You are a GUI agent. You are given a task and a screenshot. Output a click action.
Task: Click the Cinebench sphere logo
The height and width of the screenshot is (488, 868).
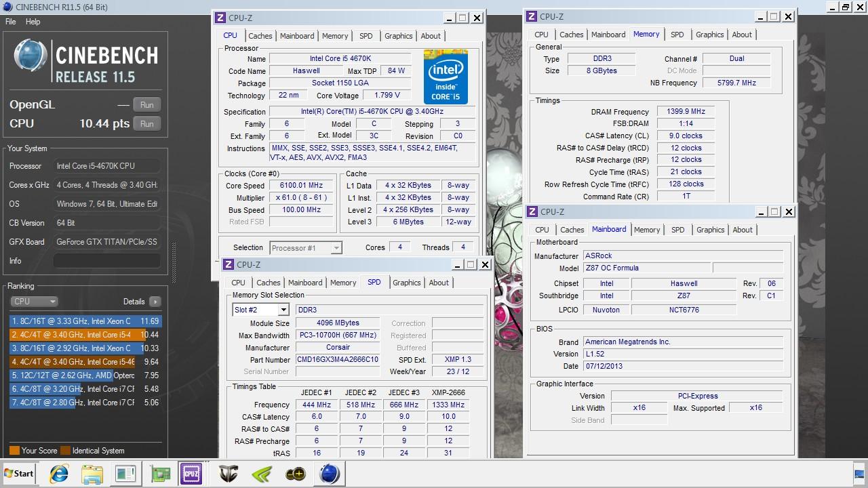point(31,57)
